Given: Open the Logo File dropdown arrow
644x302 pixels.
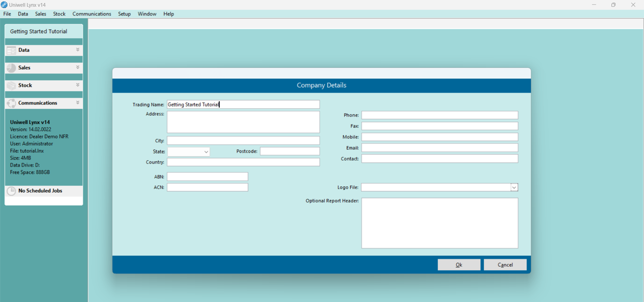Looking at the screenshot, I should pos(514,187).
